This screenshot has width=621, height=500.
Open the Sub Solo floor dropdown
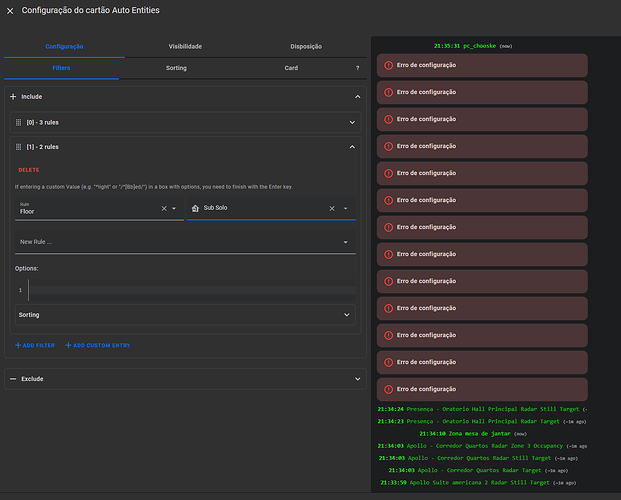coord(346,208)
